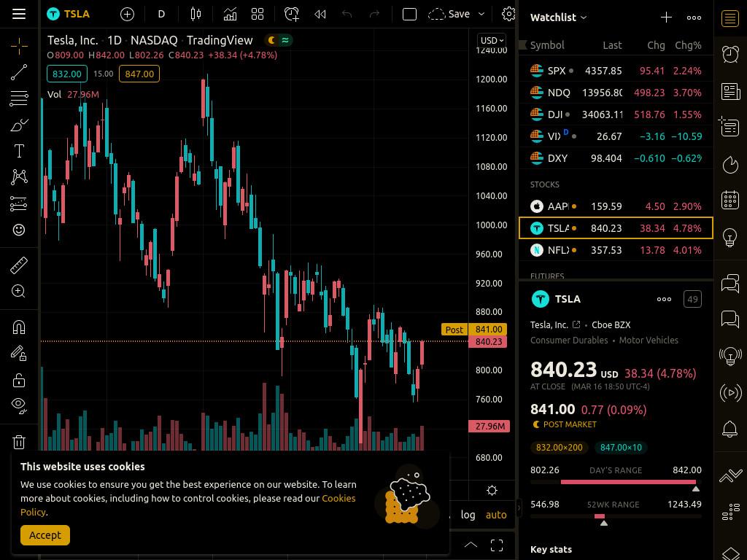Open the economic calendar panel
The height and width of the screenshot is (560, 747).
click(730, 200)
